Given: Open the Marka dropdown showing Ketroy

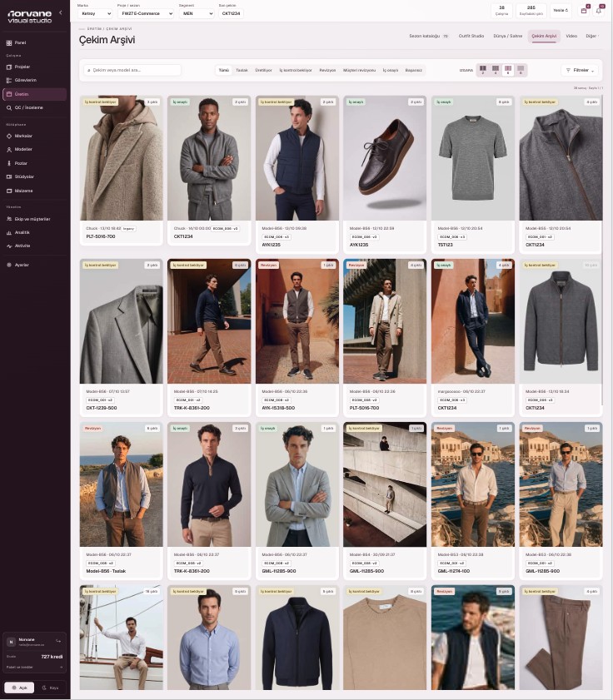Looking at the screenshot, I should point(95,13).
